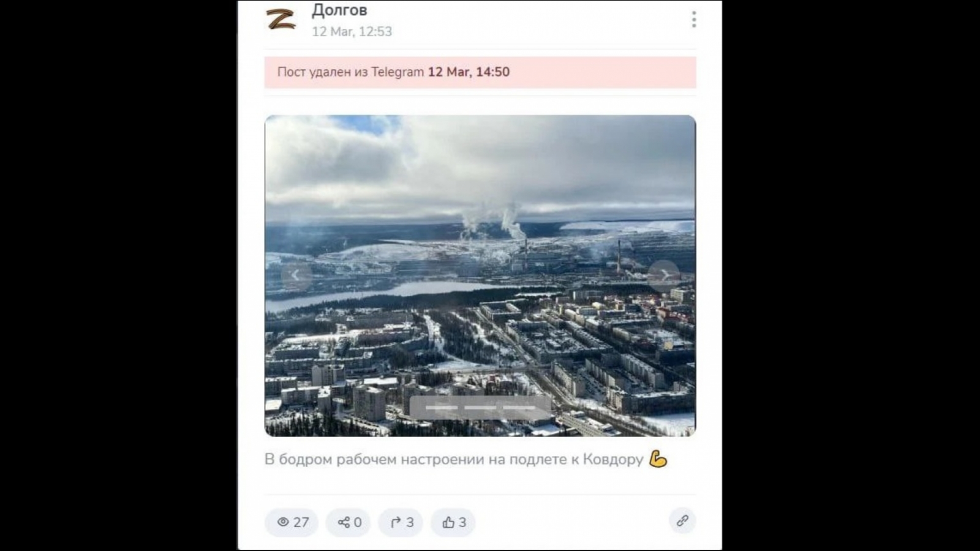Click the eye views counter showing 27
This screenshot has height=551, width=980.
pos(292,522)
